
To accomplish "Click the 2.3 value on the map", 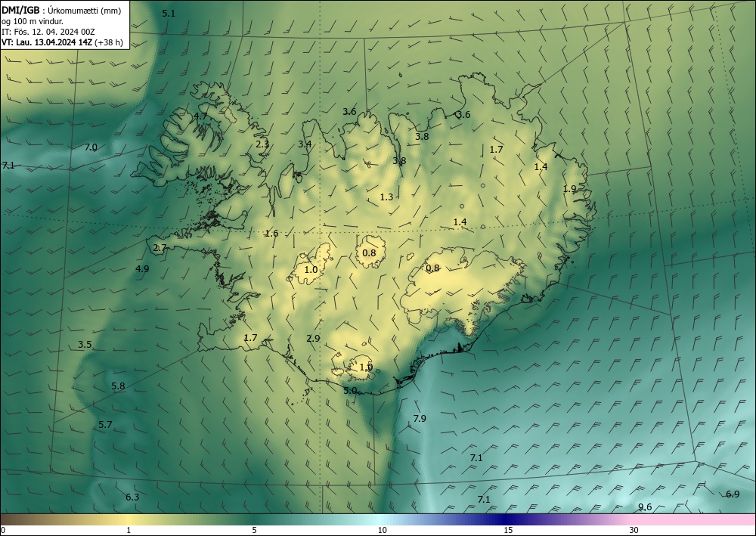I will 262,144.
